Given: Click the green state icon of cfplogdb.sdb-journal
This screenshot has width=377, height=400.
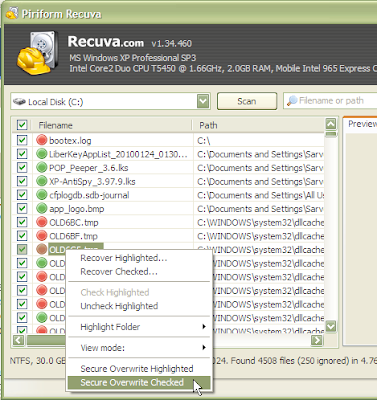Looking at the screenshot, I should (42, 195).
